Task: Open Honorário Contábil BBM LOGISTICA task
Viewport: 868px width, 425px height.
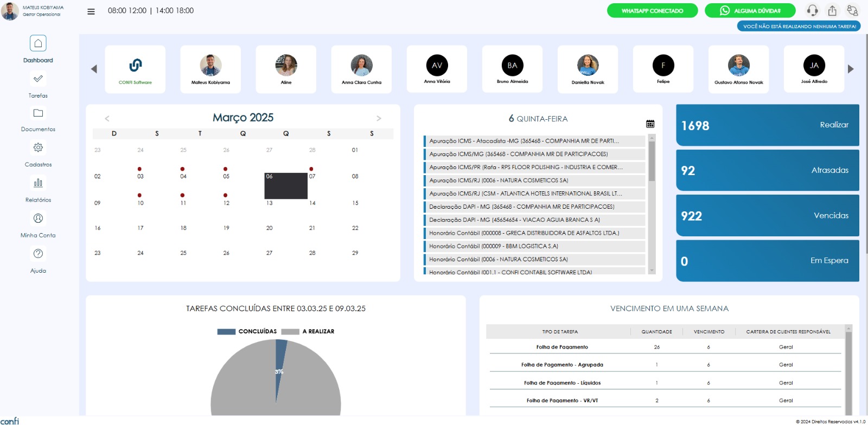Action: [534, 246]
